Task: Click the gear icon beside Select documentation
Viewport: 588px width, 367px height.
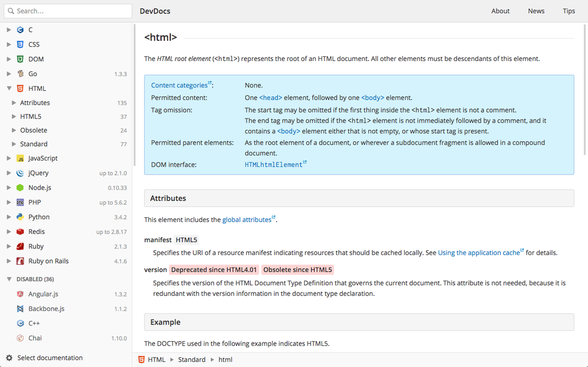Action: point(9,358)
